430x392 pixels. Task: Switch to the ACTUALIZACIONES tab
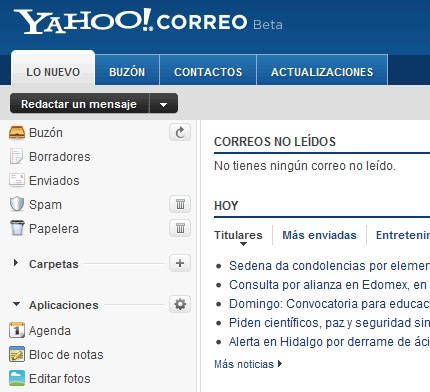[x=322, y=70]
